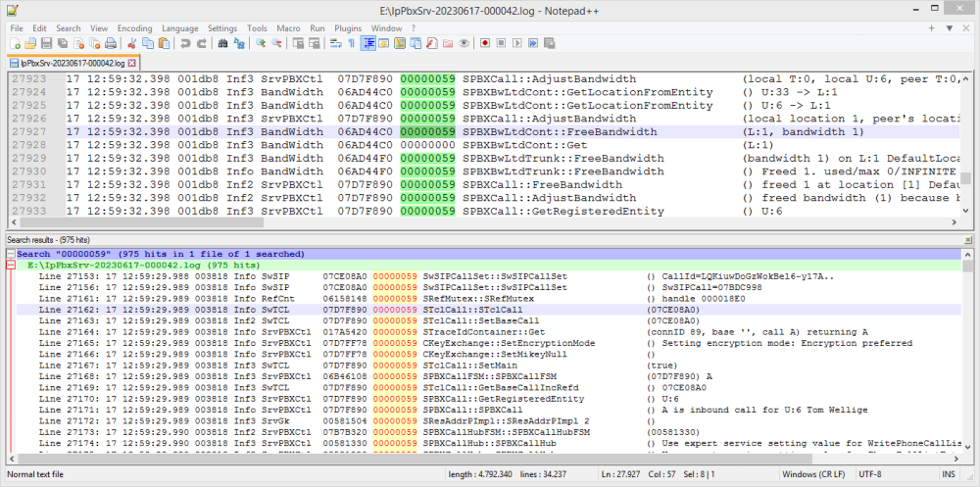Image resolution: width=980 pixels, height=487 pixels.
Task: Click editor line number 27923
Action: click(29, 79)
